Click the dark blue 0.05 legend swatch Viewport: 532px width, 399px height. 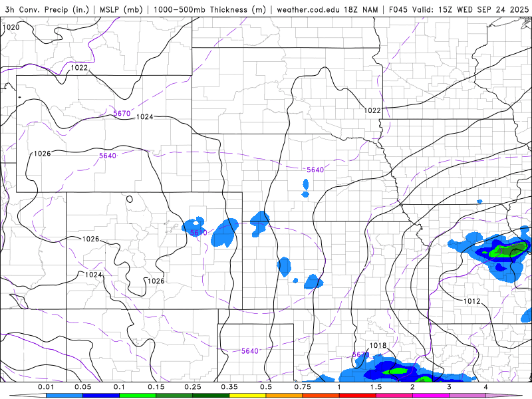[101, 396]
